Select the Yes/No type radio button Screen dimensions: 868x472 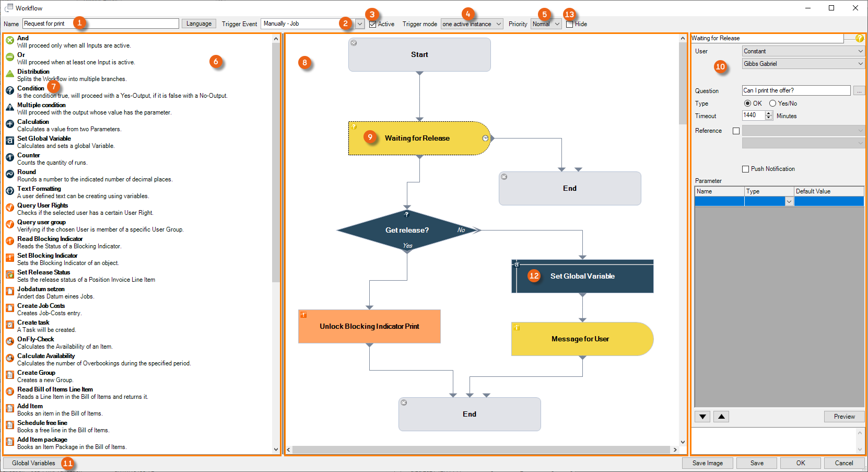(772, 103)
